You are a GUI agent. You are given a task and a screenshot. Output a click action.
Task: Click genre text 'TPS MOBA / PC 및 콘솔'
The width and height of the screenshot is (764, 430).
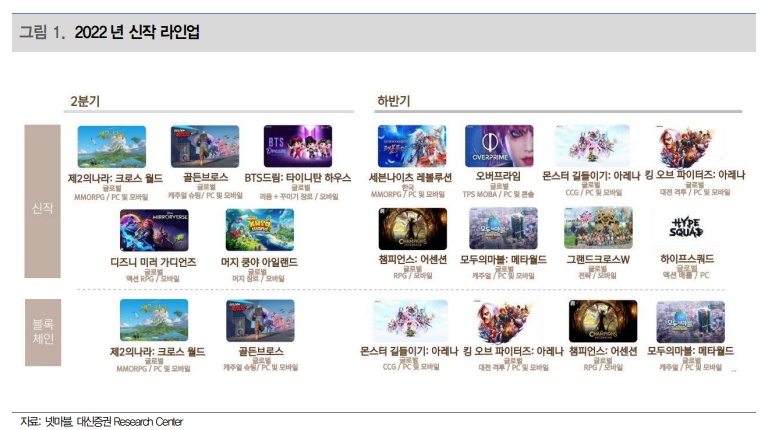coord(498,194)
